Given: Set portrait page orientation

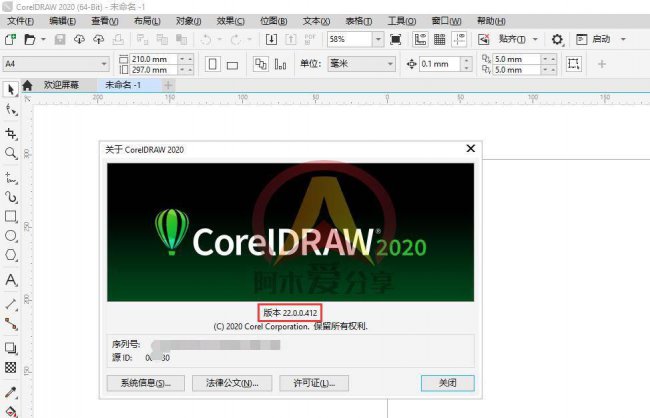Looking at the screenshot, I should pyautogui.click(x=213, y=64).
